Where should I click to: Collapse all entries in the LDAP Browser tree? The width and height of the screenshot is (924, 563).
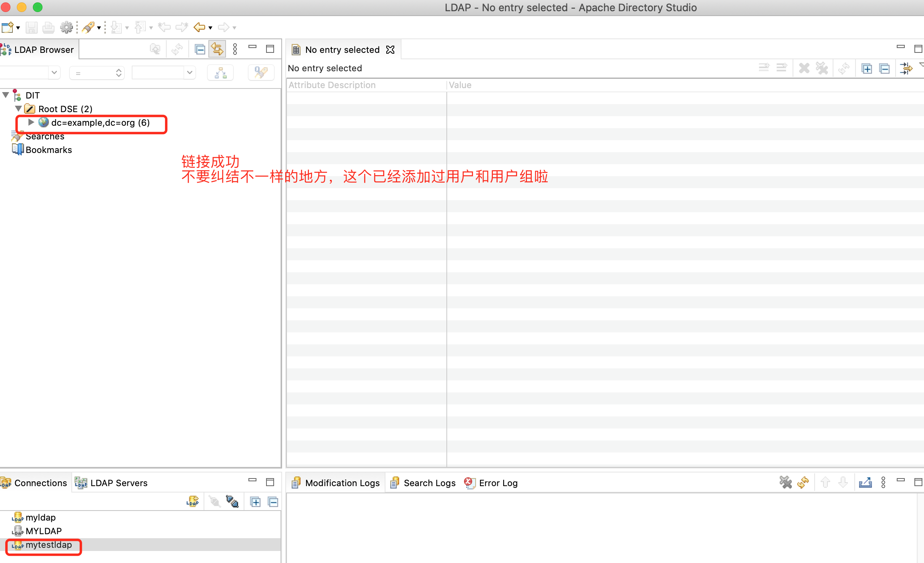(x=200, y=48)
